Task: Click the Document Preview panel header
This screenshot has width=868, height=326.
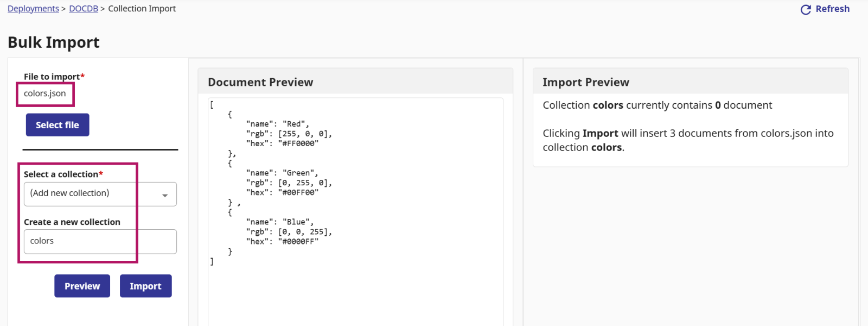Action: point(260,82)
